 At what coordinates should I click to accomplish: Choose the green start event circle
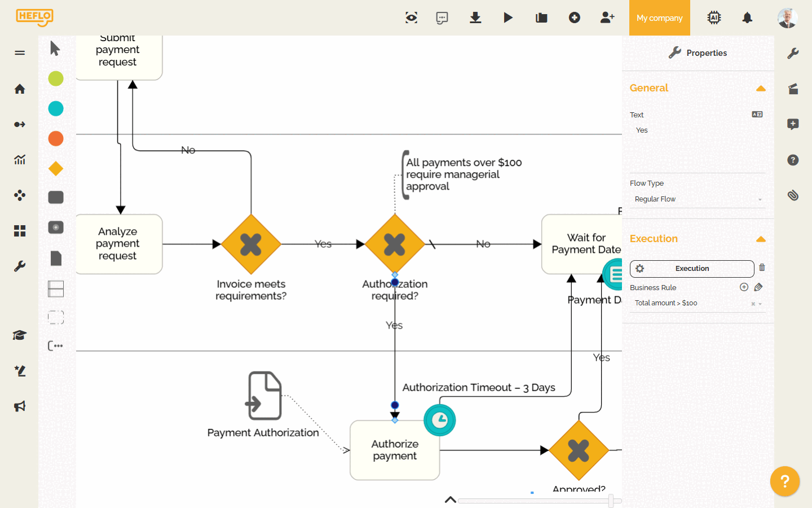[x=56, y=78]
